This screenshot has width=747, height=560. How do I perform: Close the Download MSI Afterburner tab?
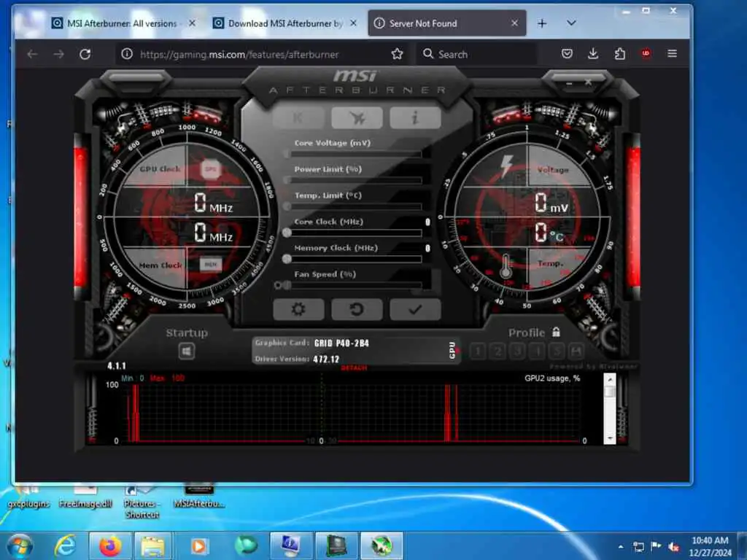[353, 23]
